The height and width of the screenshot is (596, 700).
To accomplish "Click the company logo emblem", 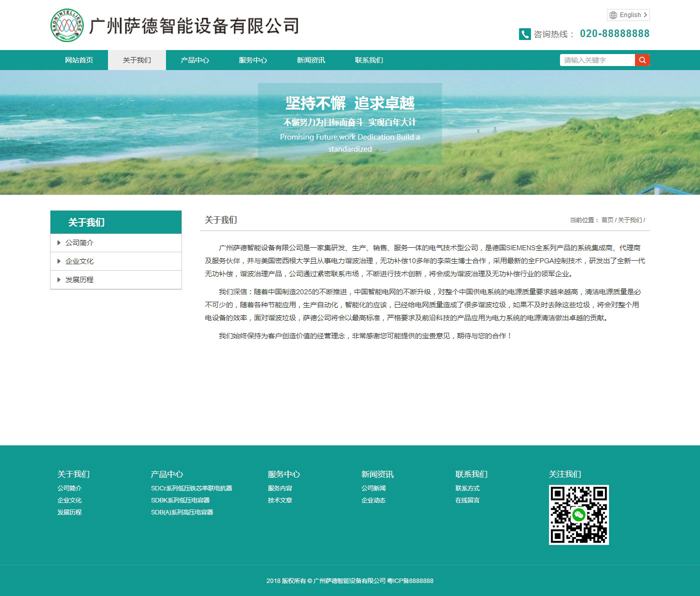I will 66,25.
